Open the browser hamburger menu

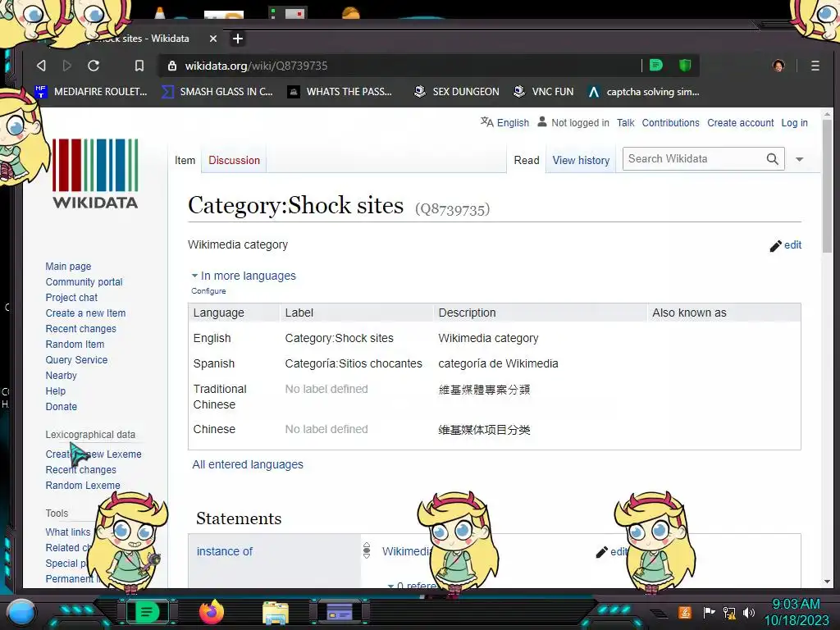pyautogui.click(x=815, y=66)
